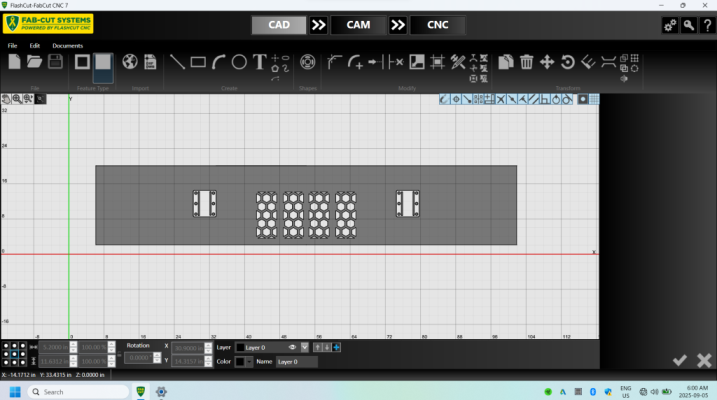
Task: Switch to the CAM stage
Action: [358, 25]
